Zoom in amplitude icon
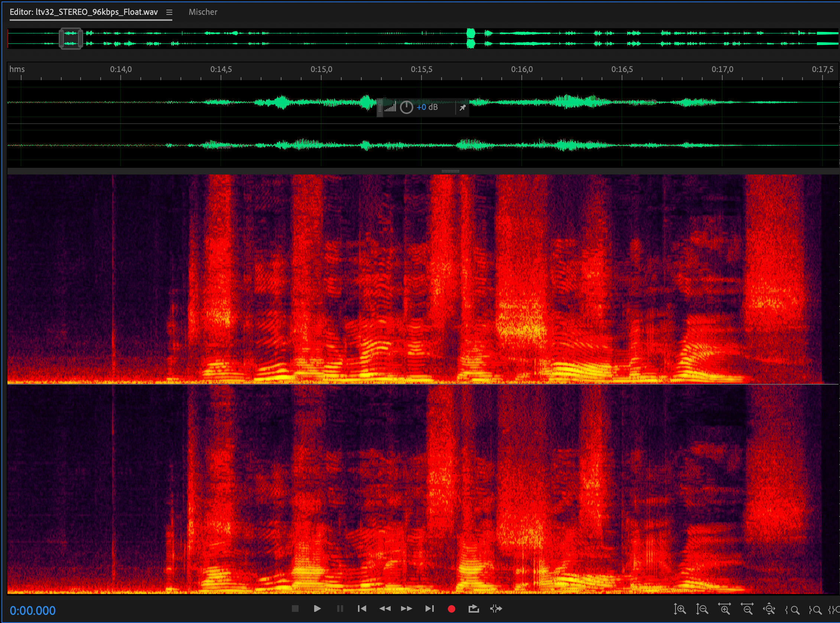840x623 pixels. [680, 609]
